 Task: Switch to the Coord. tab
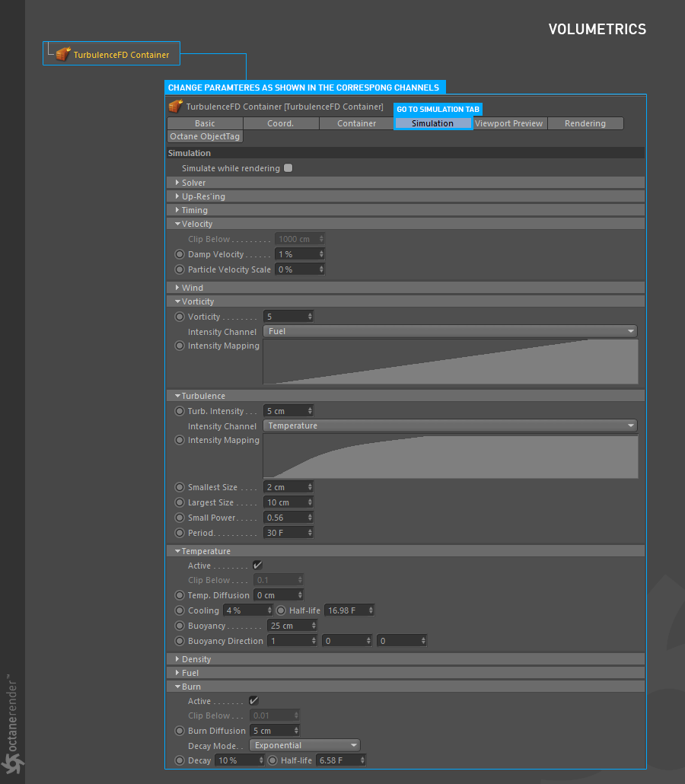281,123
